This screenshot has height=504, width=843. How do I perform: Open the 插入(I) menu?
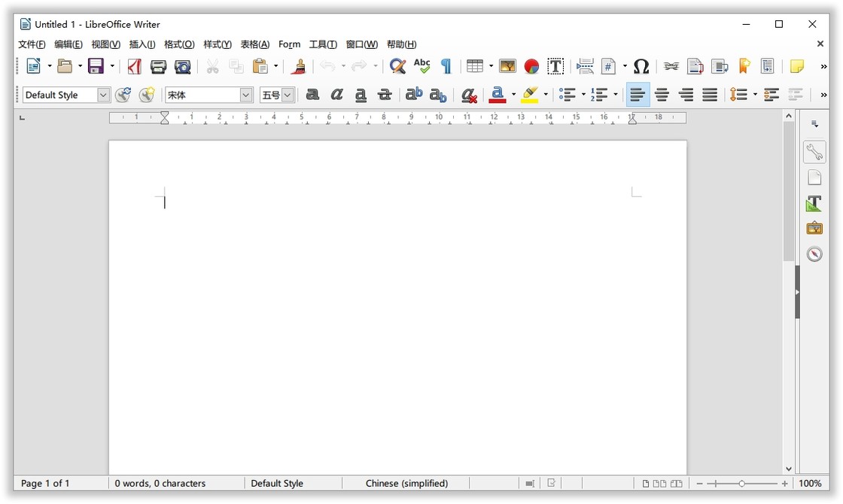point(142,44)
